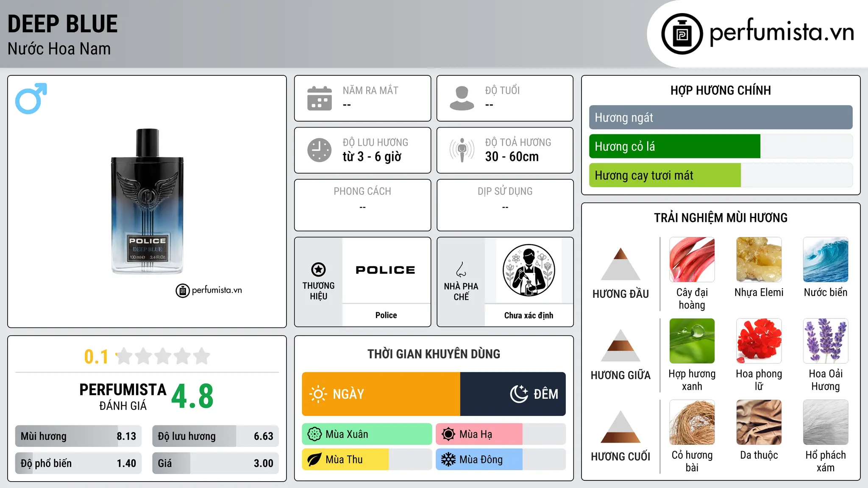This screenshot has height=488, width=868.
Task: Click the sun icon in Ngày bar
Action: (318, 394)
